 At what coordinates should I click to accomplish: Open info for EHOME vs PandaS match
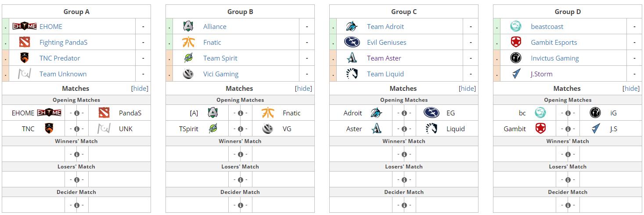click(x=77, y=113)
